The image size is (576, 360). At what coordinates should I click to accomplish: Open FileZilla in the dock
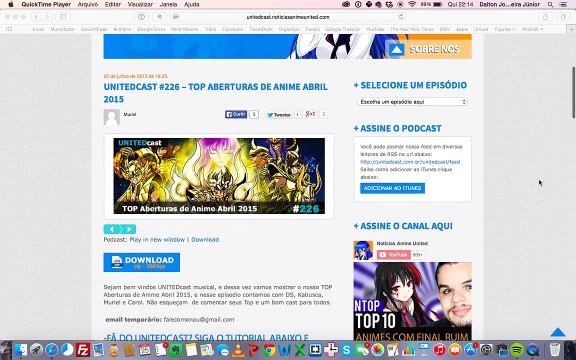point(83,350)
